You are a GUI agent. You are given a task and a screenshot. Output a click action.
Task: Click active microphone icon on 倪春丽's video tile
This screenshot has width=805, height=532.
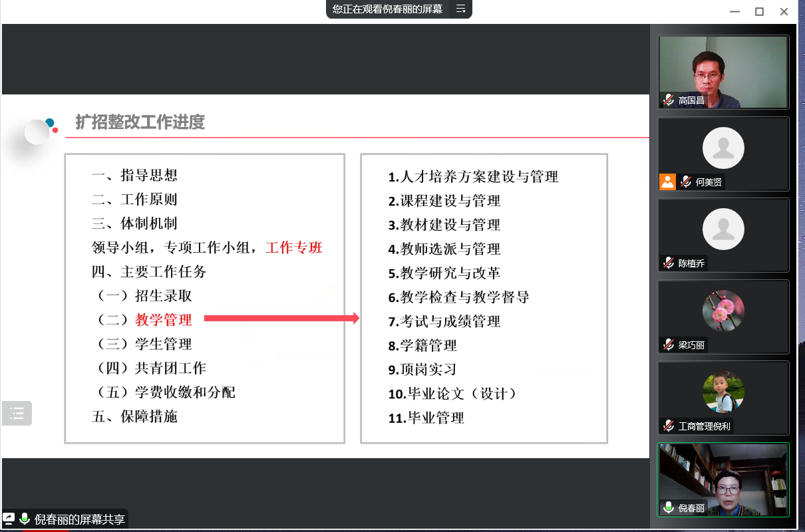coord(669,507)
